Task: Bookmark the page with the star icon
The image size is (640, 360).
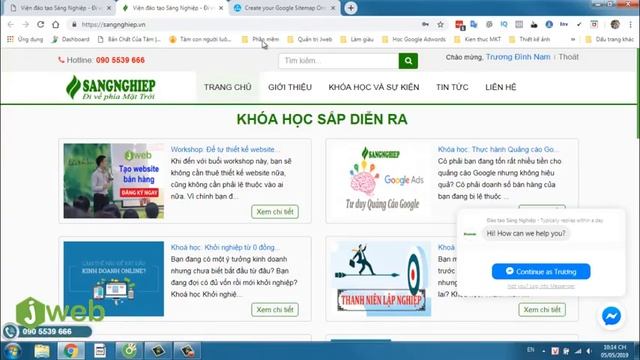Action: (x=440, y=24)
